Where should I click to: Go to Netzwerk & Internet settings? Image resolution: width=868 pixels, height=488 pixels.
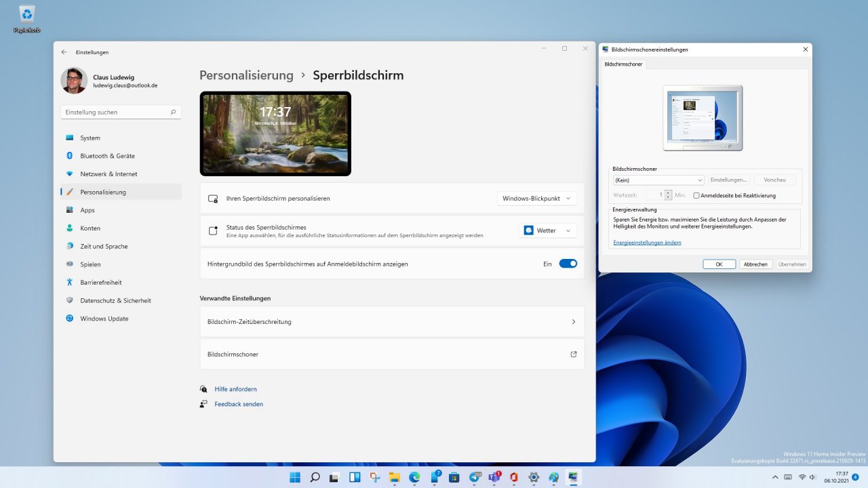[121, 174]
